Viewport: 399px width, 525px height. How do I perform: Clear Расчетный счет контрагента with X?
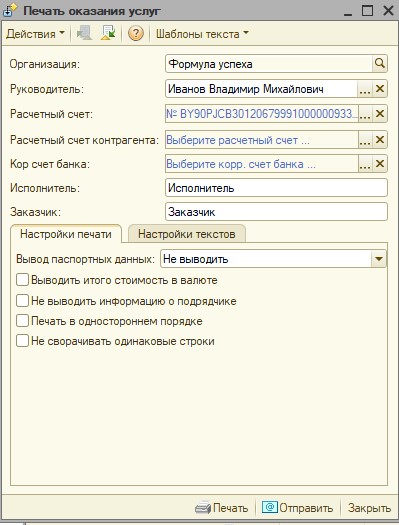[380, 140]
